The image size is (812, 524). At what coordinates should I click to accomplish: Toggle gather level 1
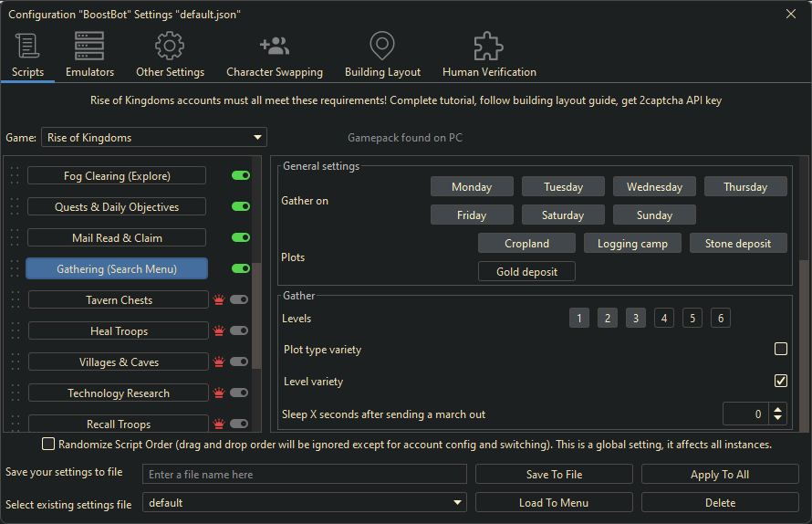pyautogui.click(x=579, y=319)
